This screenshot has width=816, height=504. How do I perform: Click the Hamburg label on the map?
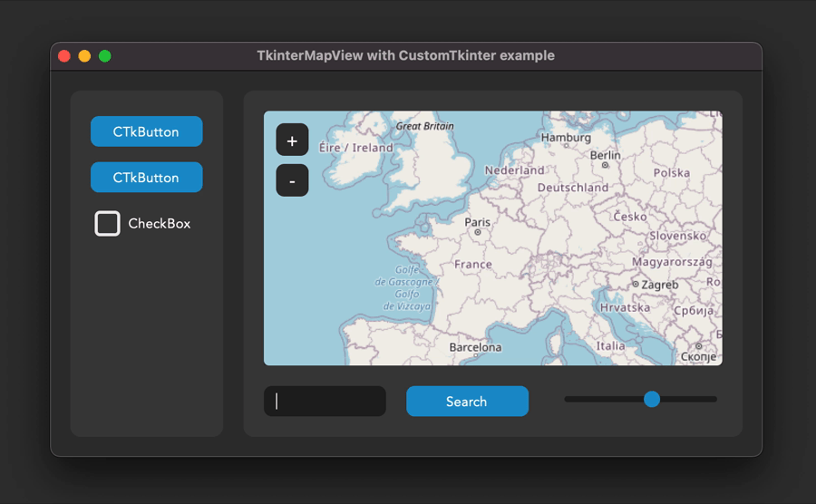(x=566, y=138)
